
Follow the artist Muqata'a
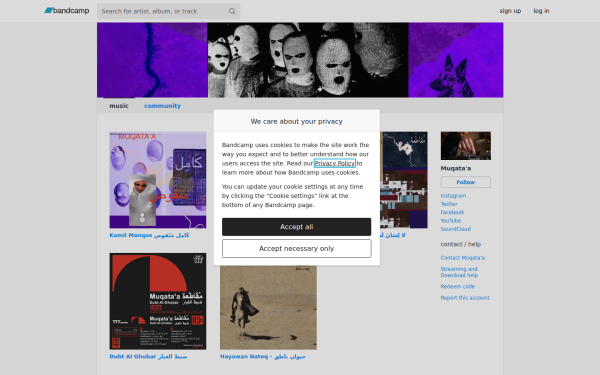click(x=465, y=182)
